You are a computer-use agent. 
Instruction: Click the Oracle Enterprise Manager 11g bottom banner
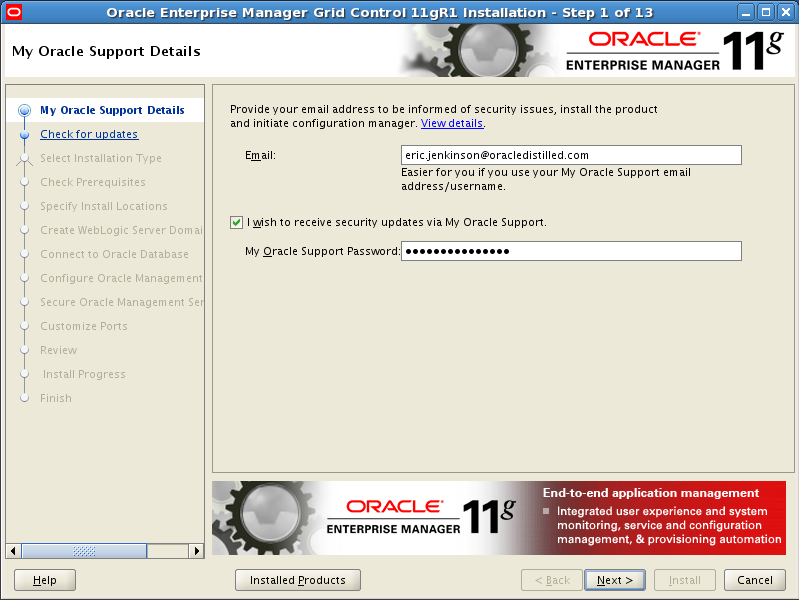click(499, 518)
